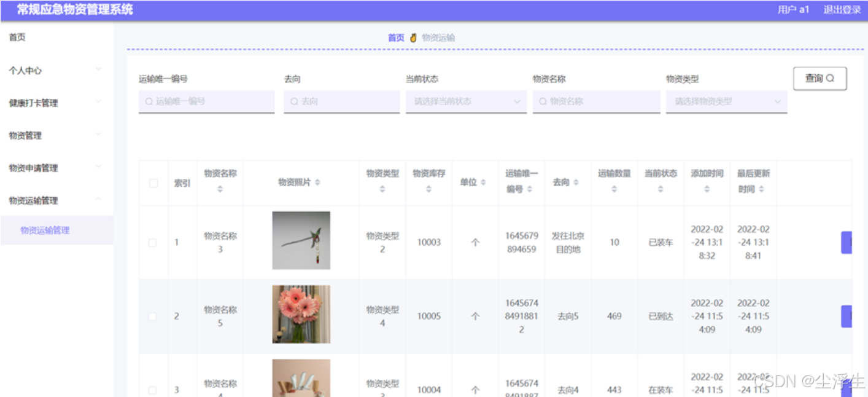Open the garden shears photo thumbnail
Screen dimensions: 868x397
tap(301, 240)
